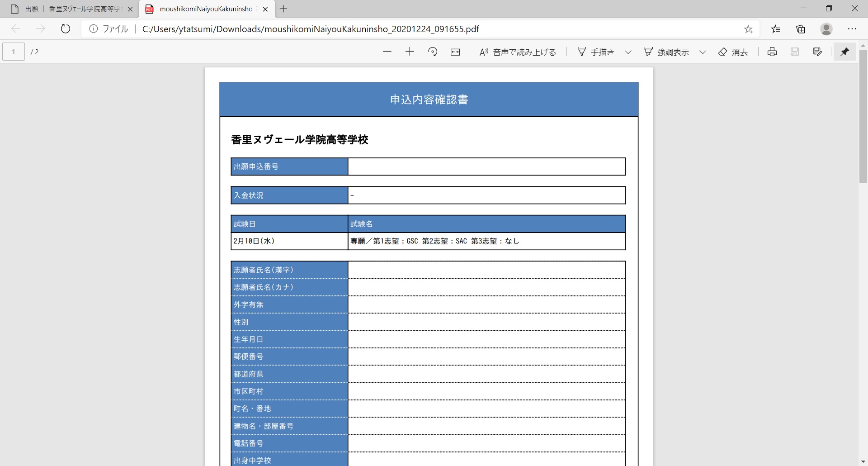Select the highlight tool (強調表示)
The width and height of the screenshot is (868, 466).
coord(666,52)
